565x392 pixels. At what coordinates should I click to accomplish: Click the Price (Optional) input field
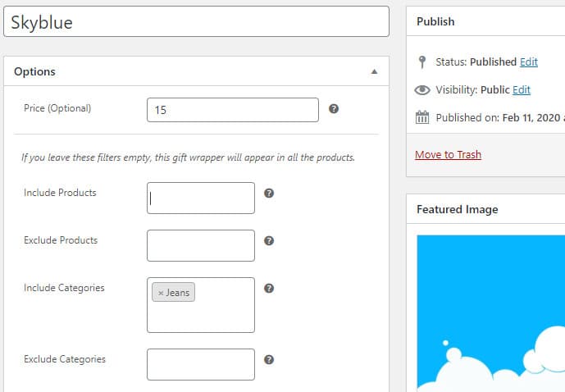233,110
